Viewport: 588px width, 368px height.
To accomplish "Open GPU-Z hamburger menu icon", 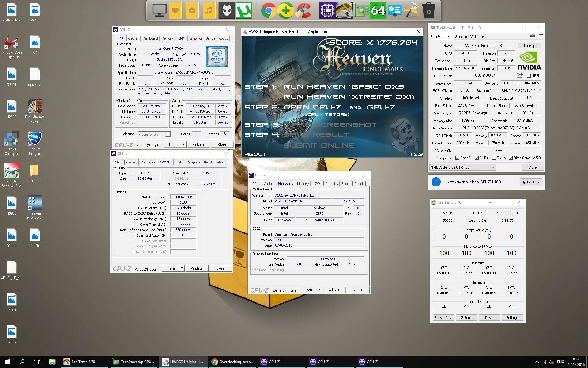I will pos(541,36).
